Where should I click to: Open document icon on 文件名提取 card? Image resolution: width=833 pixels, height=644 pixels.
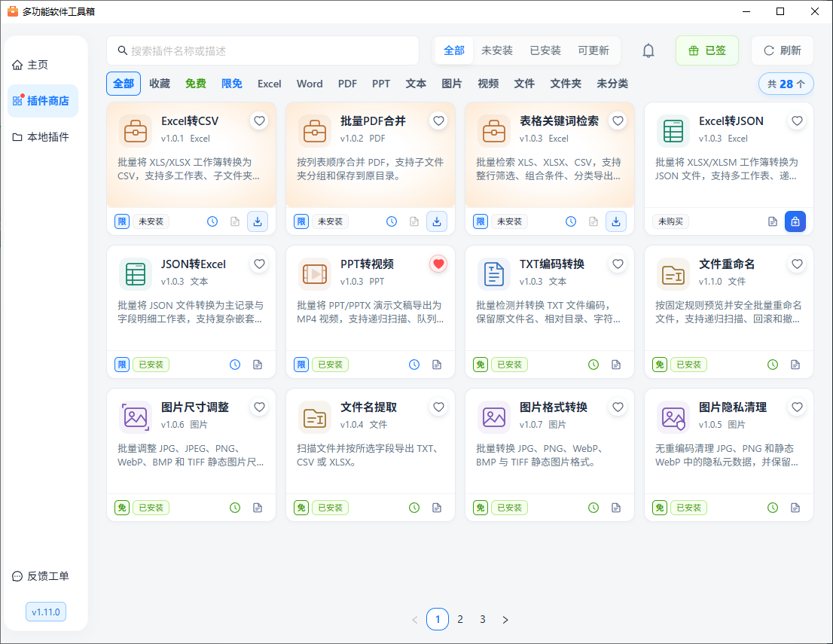[x=437, y=508]
